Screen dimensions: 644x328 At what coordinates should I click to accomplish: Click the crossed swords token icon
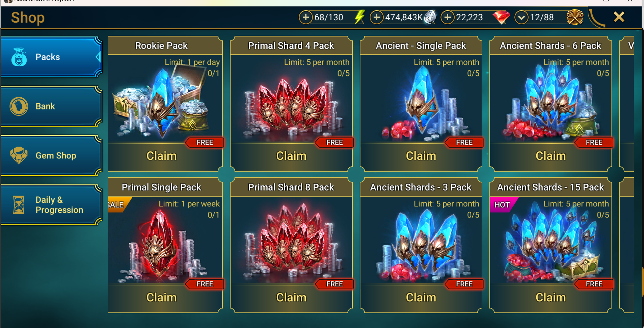coord(575,17)
